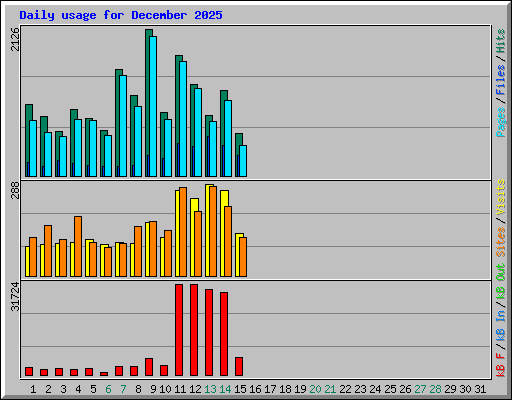Click the cyan files bar for day 1

pos(33,148)
